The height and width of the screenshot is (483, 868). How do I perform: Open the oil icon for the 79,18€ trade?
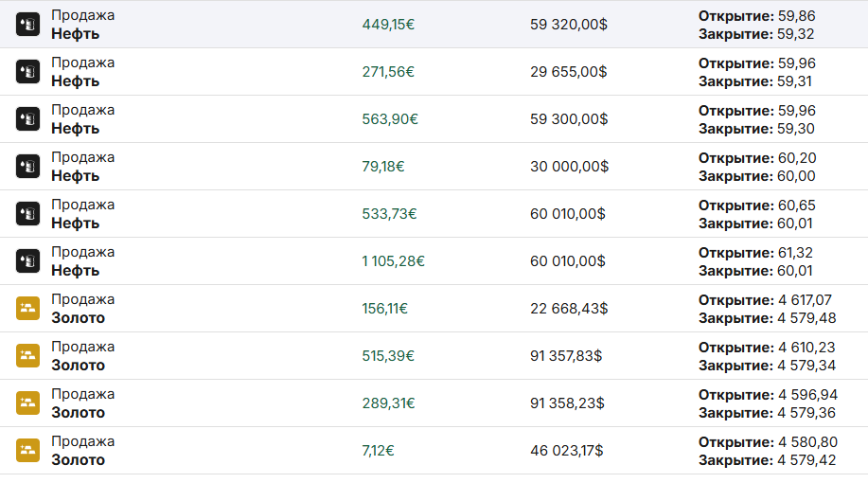[27, 167]
